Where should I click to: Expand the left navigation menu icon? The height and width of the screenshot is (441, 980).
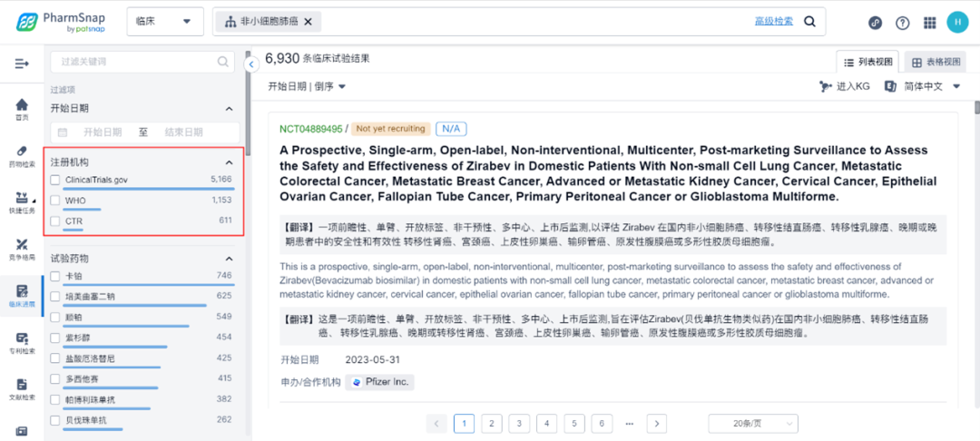coord(22,63)
